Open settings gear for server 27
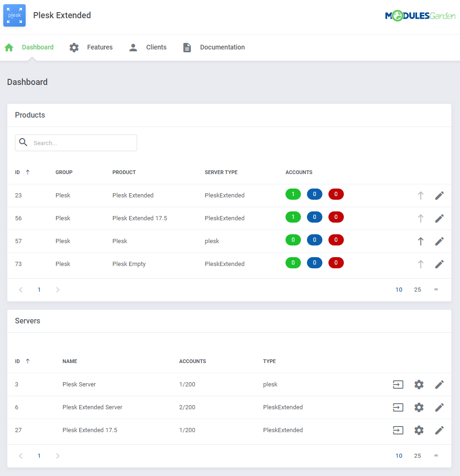460x476 pixels. 419,430
